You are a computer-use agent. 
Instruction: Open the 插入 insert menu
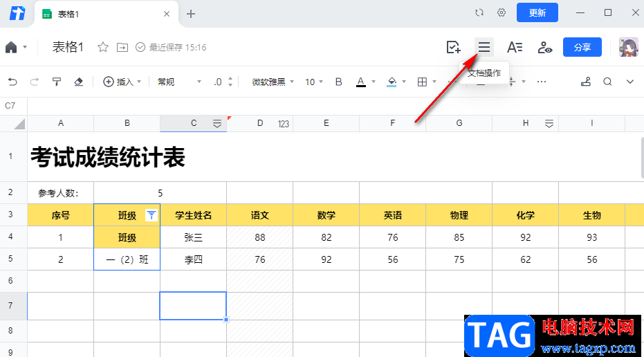pyautogui.click(x=122, y=82)
